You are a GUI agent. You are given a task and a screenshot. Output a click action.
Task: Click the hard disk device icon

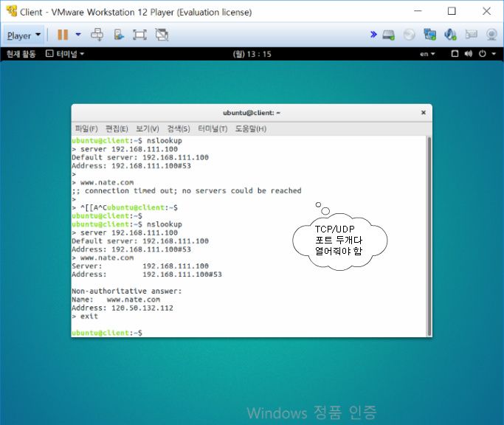point(389,35)
